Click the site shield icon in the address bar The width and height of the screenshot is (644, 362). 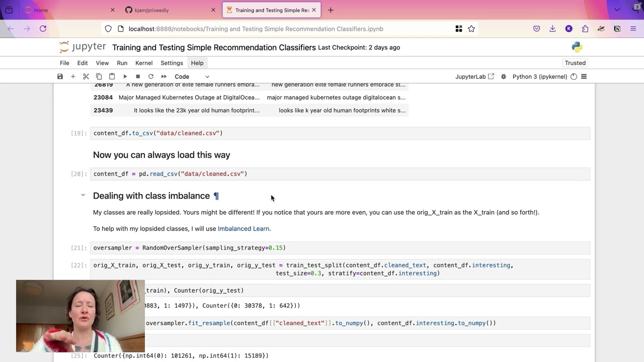(x=108, y=29)
